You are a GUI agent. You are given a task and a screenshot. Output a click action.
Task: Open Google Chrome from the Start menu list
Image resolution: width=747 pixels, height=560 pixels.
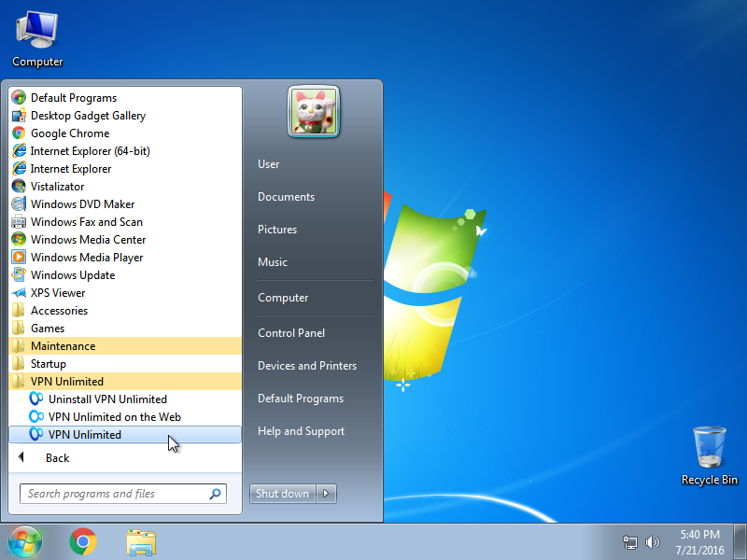(x=125, y=133)
